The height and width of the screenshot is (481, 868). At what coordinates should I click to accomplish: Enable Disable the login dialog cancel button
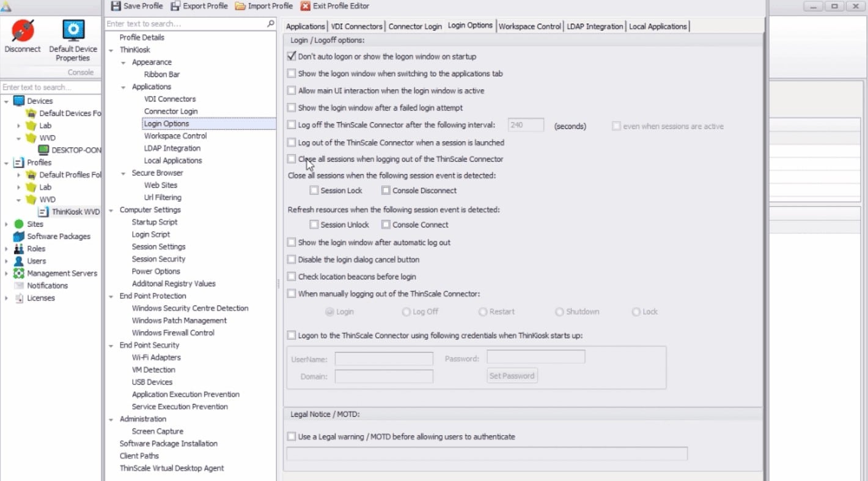tap(292, 260)
